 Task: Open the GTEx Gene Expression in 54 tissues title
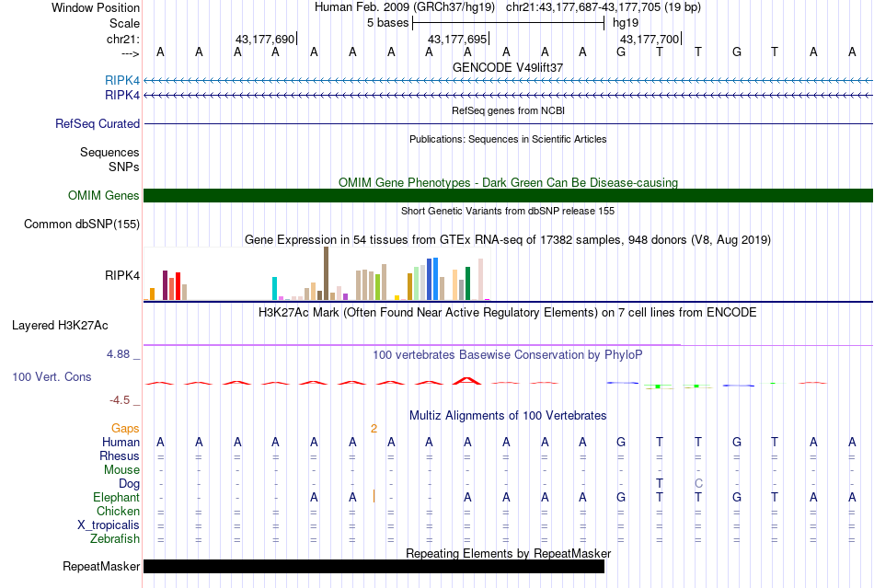508,239
